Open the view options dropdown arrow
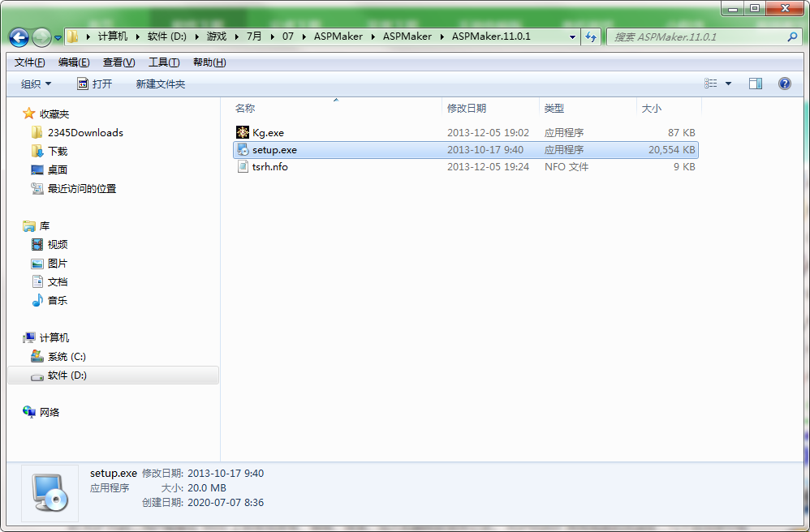810x532 pixels. point(728,84)
